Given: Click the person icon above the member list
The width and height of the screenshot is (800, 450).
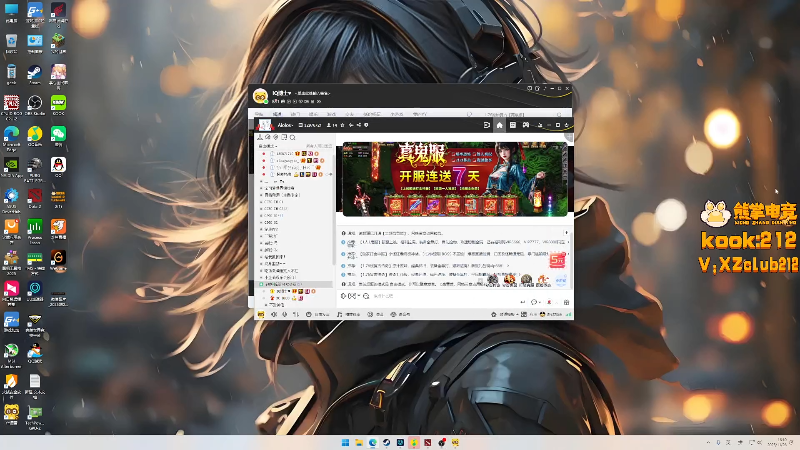Looking at the screenshot, I should (260, 137).
